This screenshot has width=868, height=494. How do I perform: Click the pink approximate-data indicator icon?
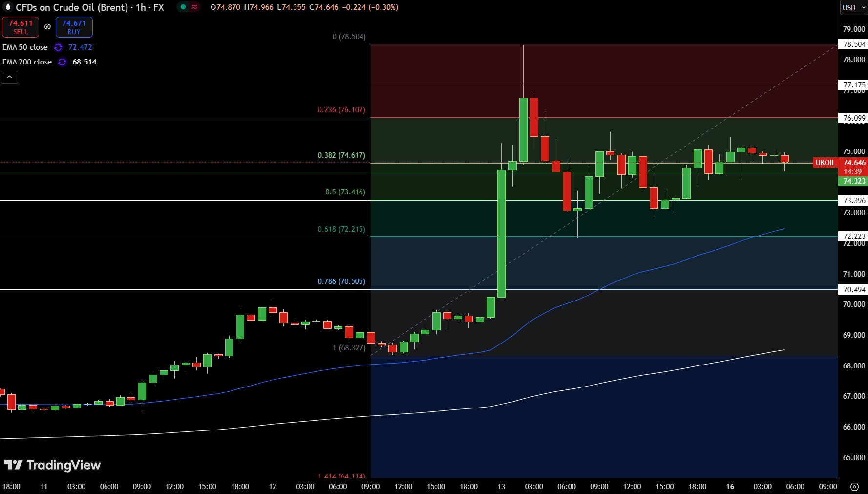[x=194, y=7]
